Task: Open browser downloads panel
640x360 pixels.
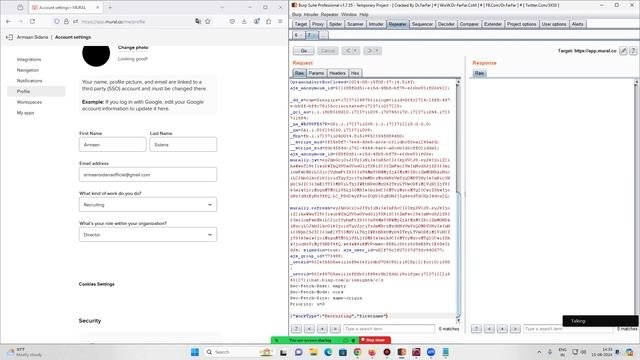Action: (244, 21)
